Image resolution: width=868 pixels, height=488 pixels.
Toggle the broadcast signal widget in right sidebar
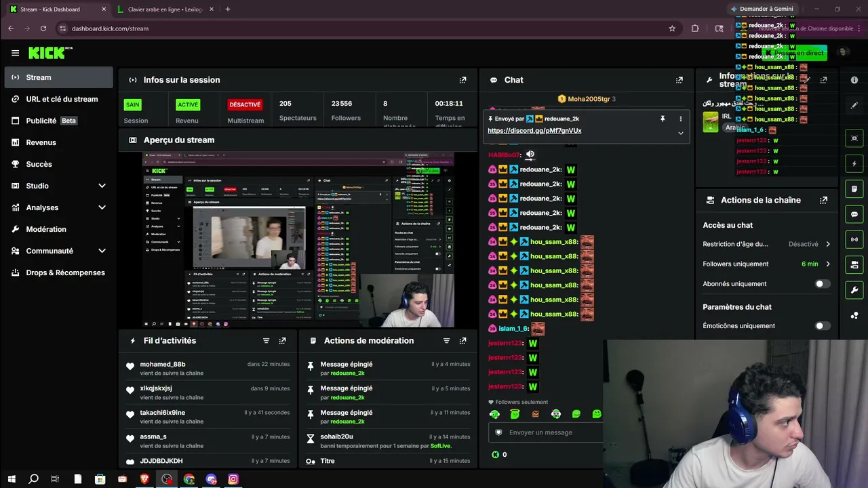[x=854, y=239]
